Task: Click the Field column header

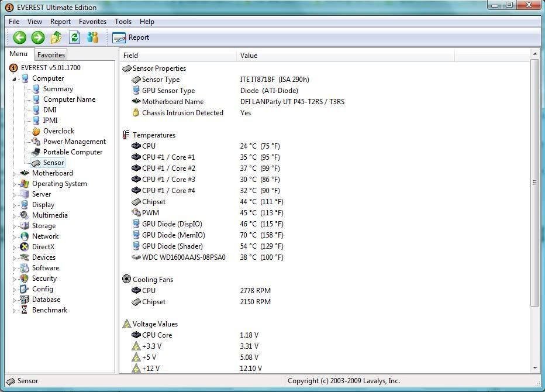Action: (x=178, y=56)
